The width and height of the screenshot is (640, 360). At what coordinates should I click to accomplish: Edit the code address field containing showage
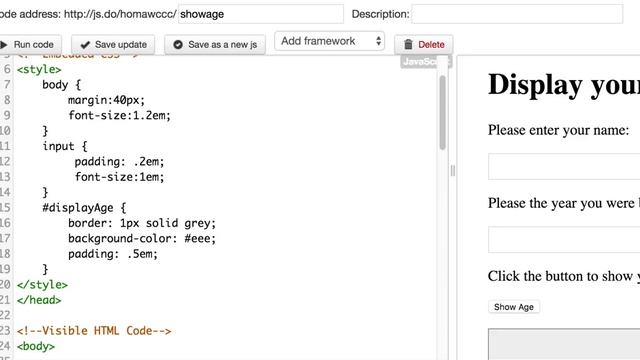click(x=261, y=14)
